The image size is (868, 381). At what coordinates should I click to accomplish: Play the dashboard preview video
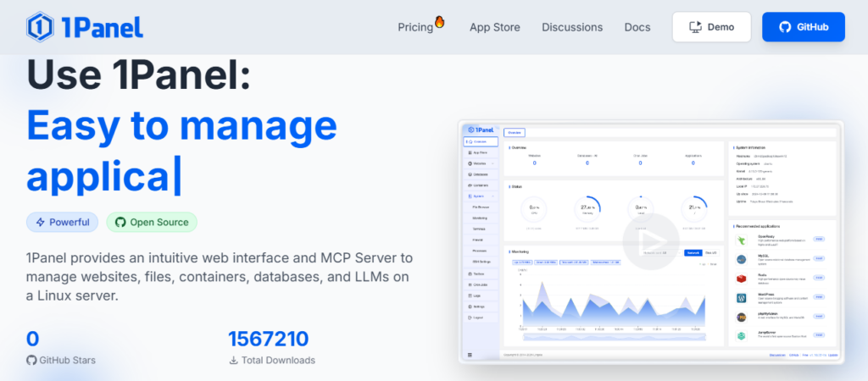pyautogui.click(x=650, y=240)
